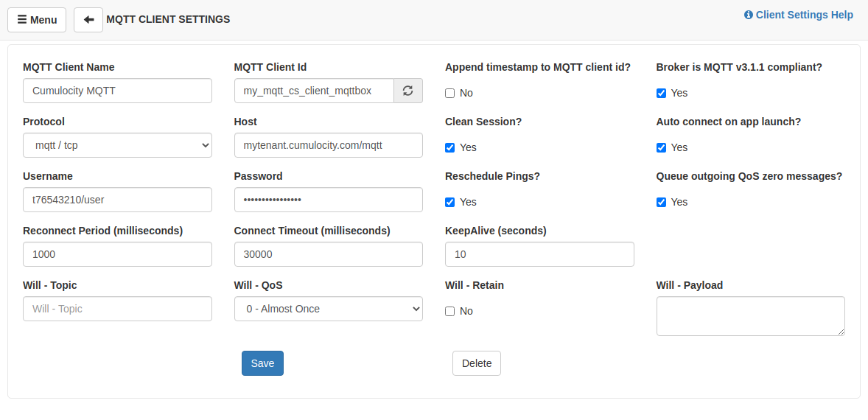
Task: Open the Client Settings Help link
Action: 799,15
